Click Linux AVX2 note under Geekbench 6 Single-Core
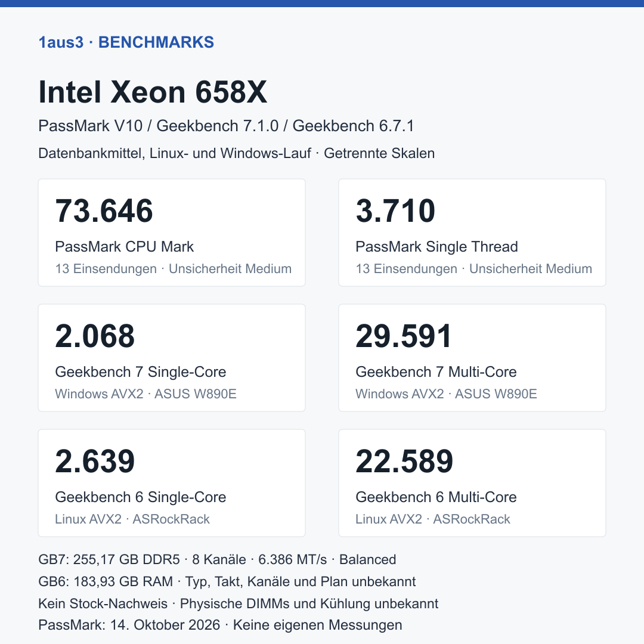 click(132, 519)
